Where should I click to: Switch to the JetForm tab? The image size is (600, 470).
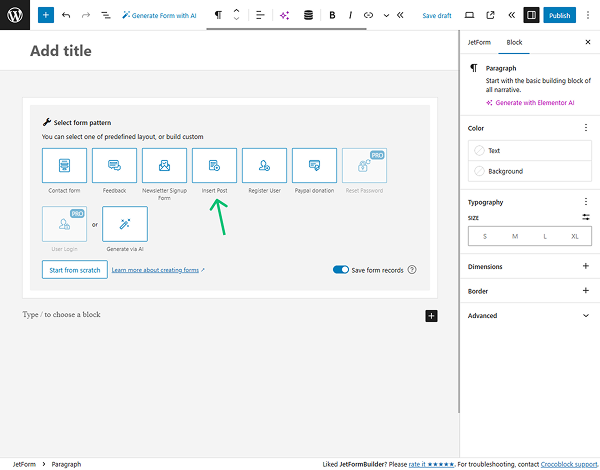point(480,43)
